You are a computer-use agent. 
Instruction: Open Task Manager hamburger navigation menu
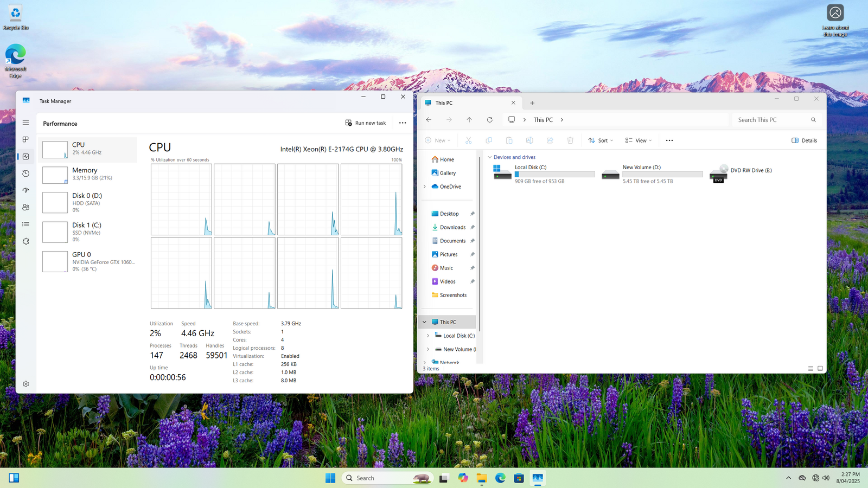pos(25,123)
